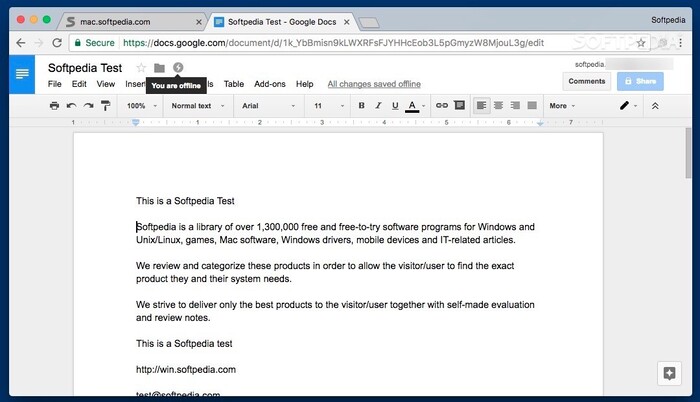Toggle bold formatting
The height and width of the screenshot is (402, 700).
click(x=362, y=106)
